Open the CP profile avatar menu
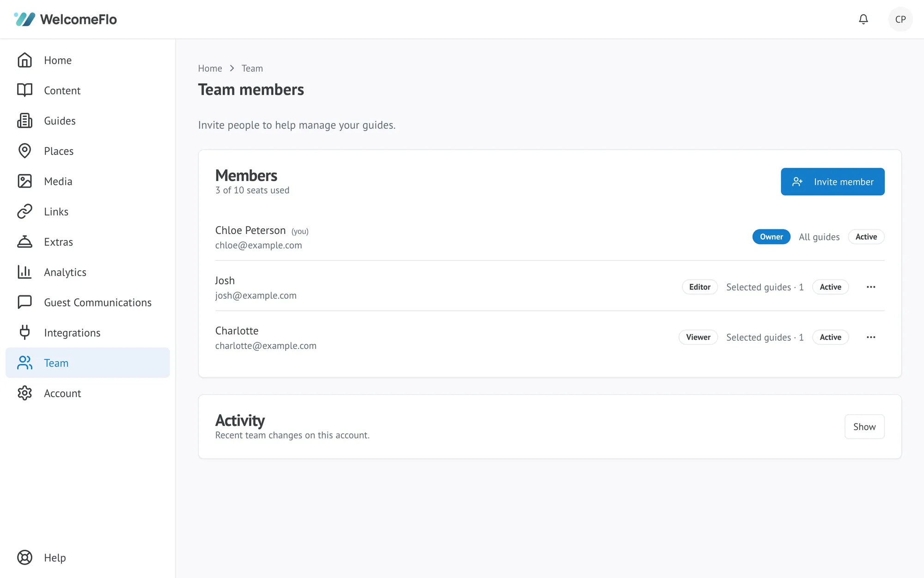 900,19
